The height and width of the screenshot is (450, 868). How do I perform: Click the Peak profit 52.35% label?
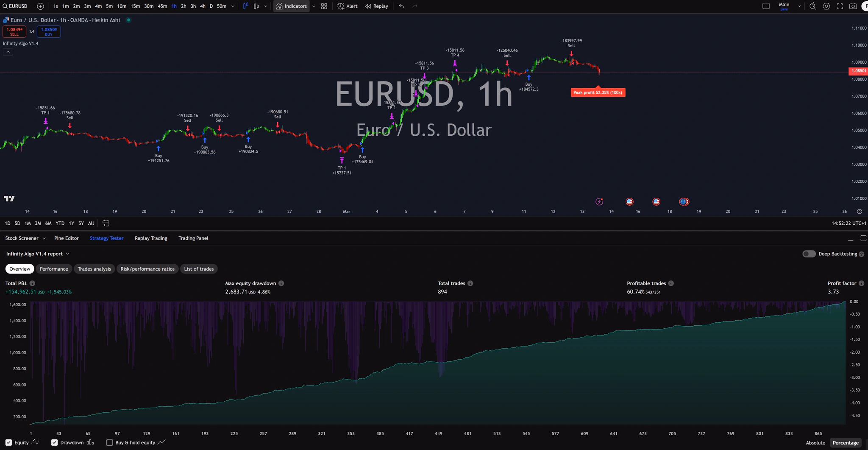tap(598, 92)
